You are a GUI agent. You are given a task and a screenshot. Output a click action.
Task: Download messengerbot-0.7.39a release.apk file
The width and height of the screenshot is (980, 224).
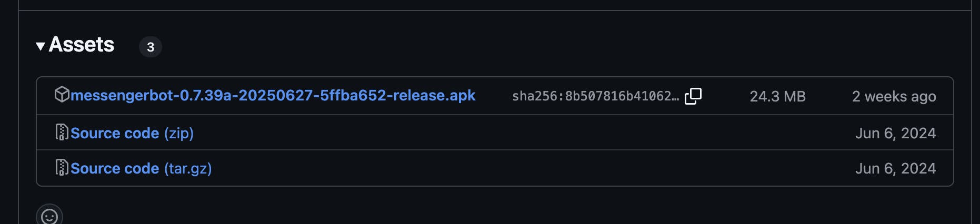click(x=273, y=95)
